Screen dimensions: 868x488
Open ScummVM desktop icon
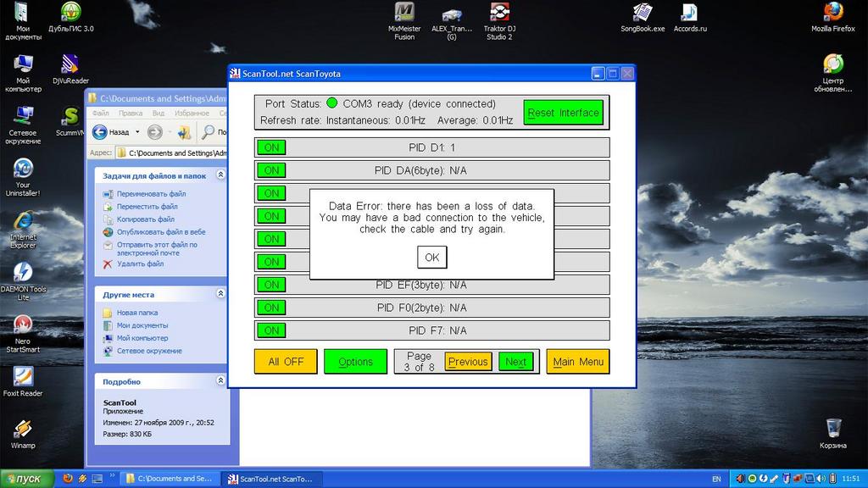(x=70, y=121)
